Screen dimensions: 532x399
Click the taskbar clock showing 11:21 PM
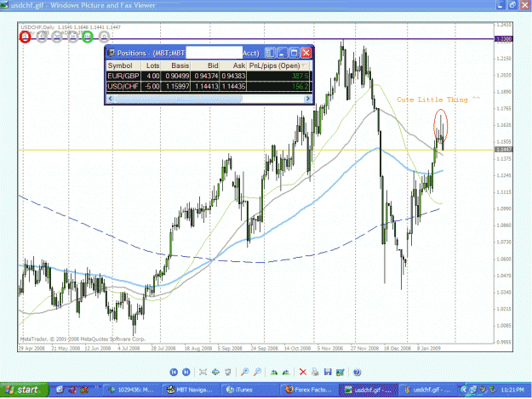(x=512, y=390)
